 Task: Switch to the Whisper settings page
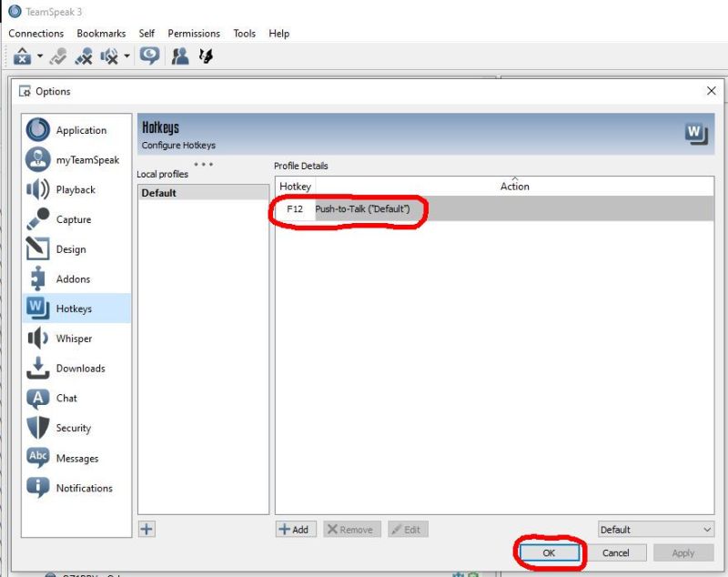pos(76,338)
